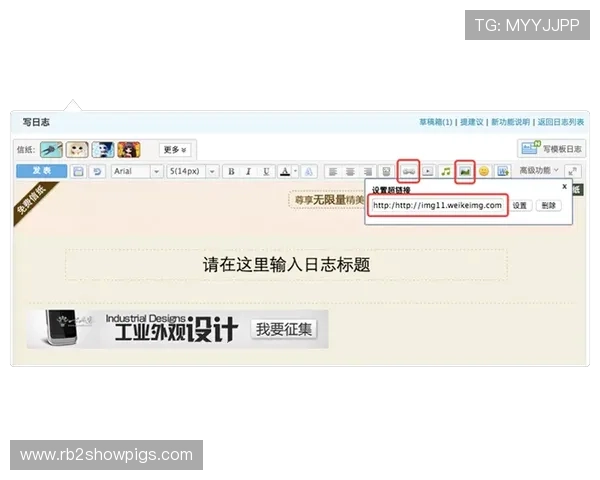
Task: Click the smiley emoticon icon
Action: tap(484, 171)
